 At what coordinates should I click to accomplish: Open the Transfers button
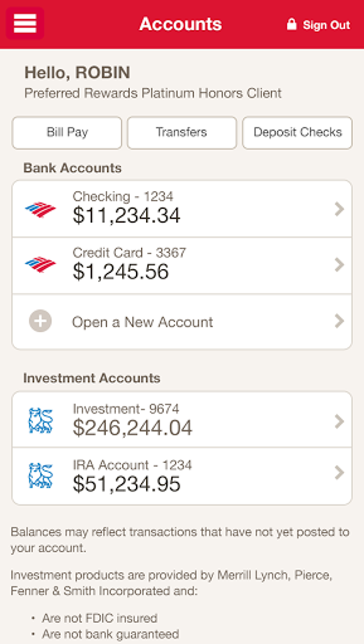tap(182, 133)
